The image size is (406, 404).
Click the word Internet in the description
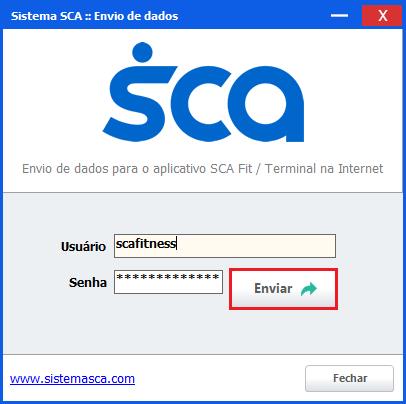pyautogui.click(x=361, y=169)
